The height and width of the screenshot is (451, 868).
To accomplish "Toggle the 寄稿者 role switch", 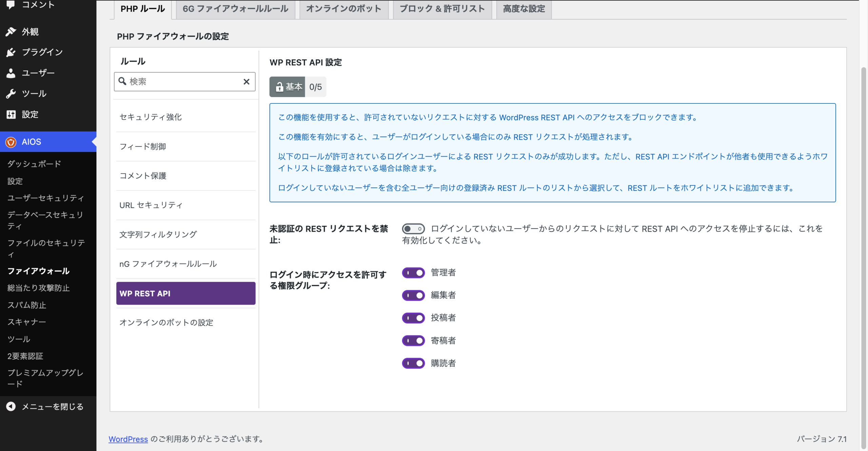I will (x=413, y=340).
